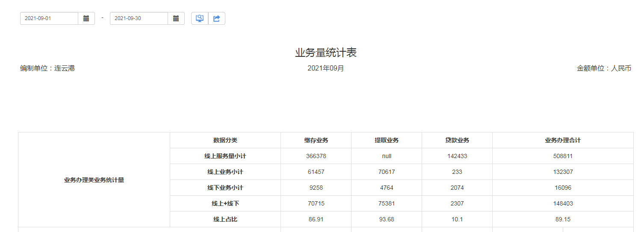Viewport: 644px width, 232px height.
Task: Click the period label 2021年09月
Action: coord(326,68)
